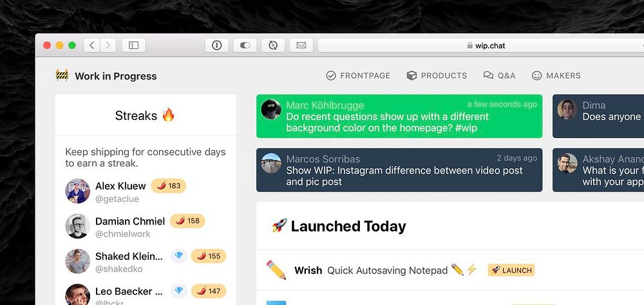
Task: Open the Products nav item
Action: [x=437, y=75]
